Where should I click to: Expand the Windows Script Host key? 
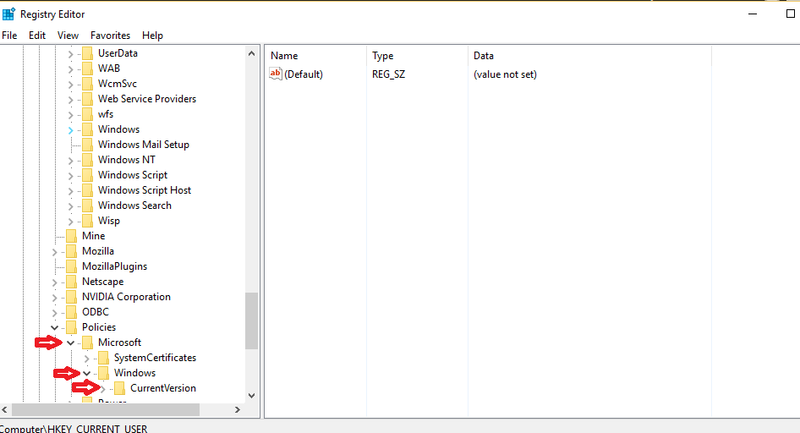tap(70, 191)
